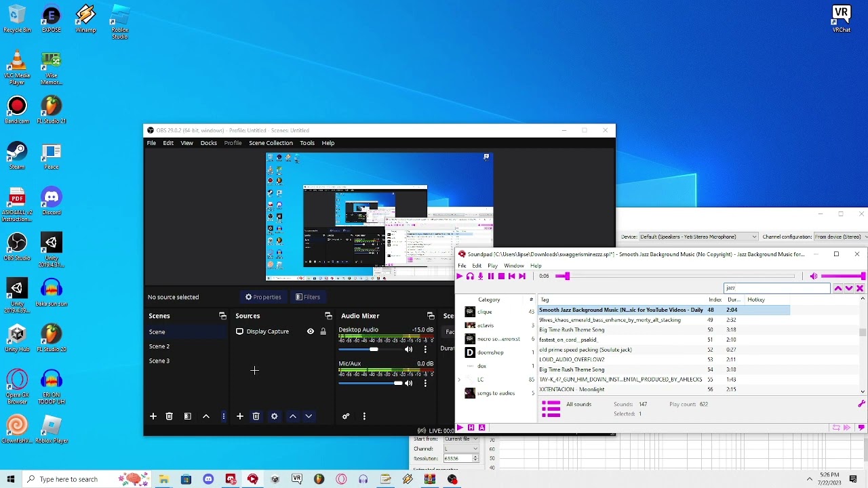Image resolution: width=868 pixels, height=488 pixels.
Task: Open Device dropdown Default Speakers Yeti
Action: [x=698, y=237]
